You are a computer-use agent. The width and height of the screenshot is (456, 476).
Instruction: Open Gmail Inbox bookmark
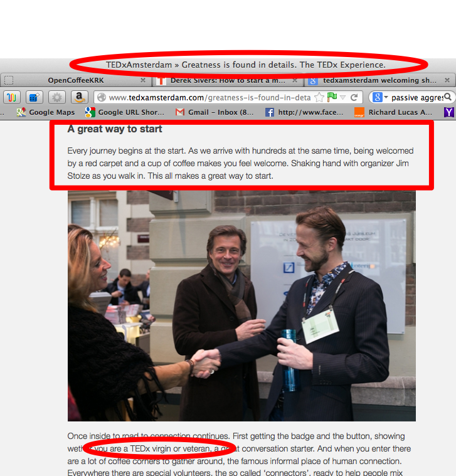pos(215,112)
